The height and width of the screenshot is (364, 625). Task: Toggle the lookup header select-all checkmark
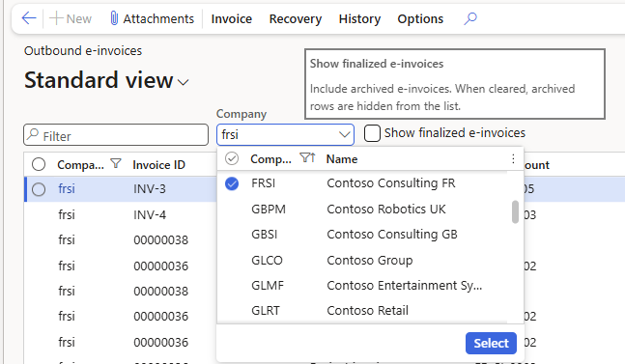[232, 158]
